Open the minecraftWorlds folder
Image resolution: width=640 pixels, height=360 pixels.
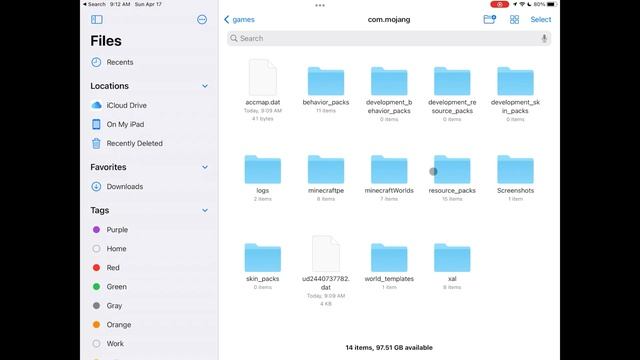[389, 169]
